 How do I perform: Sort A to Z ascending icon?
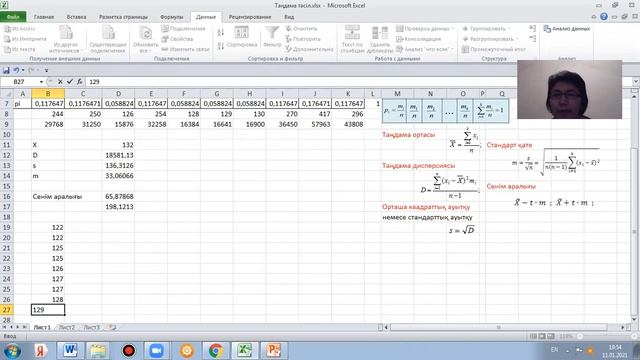pos(221,32)
